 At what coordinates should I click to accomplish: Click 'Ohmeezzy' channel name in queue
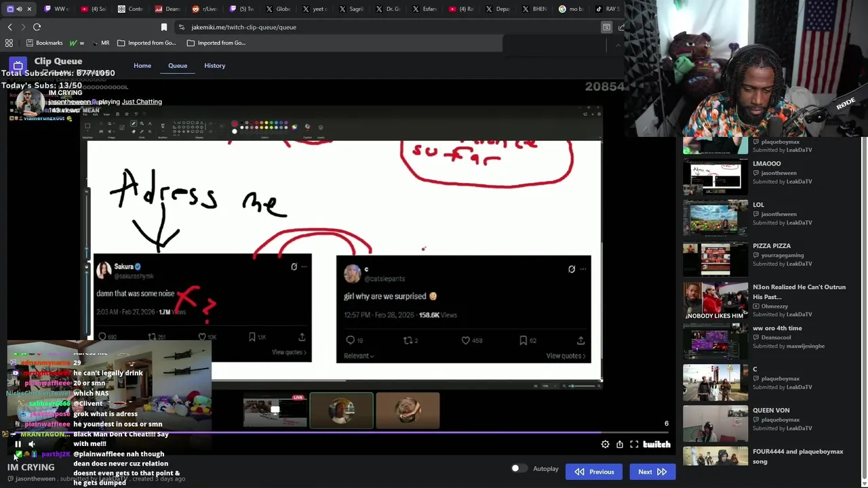click(x=774, y=306)
